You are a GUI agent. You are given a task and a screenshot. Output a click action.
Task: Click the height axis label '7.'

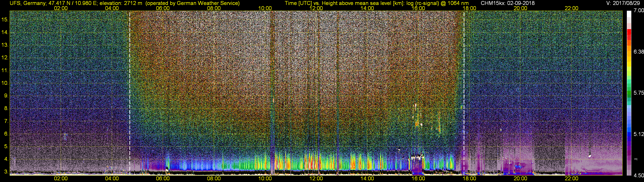(6, 121)
